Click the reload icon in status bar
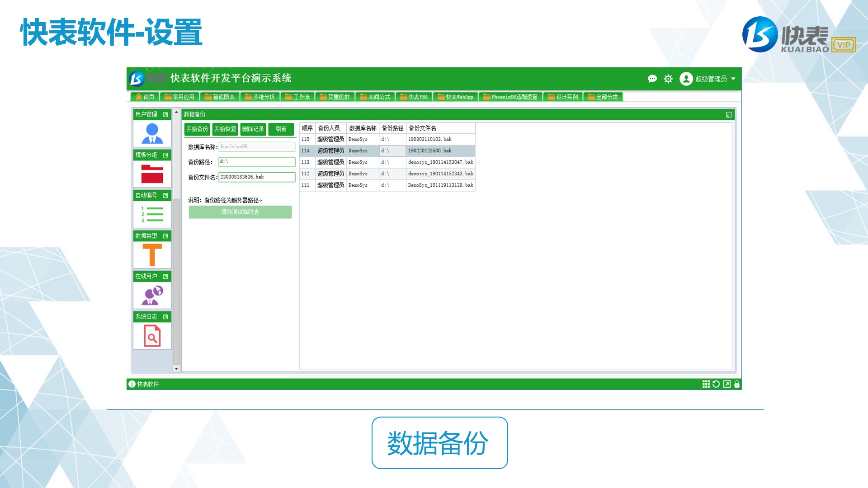 716,384
